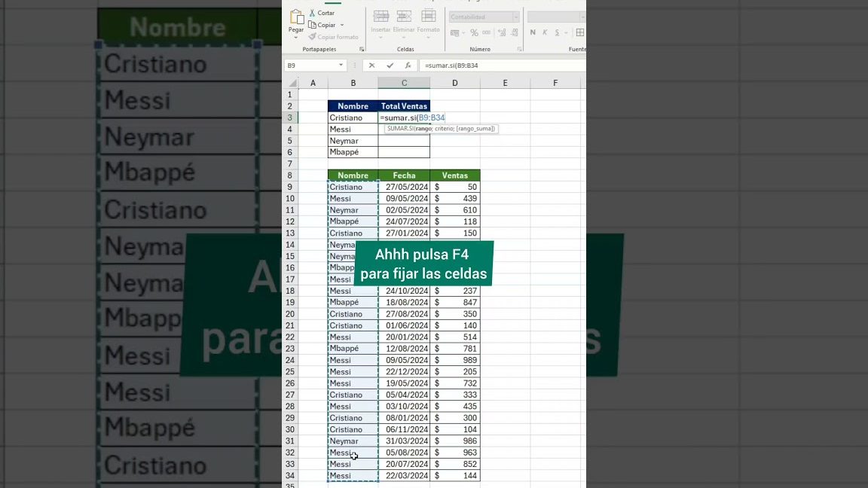Click sales value 986 cell

(455, 441)
